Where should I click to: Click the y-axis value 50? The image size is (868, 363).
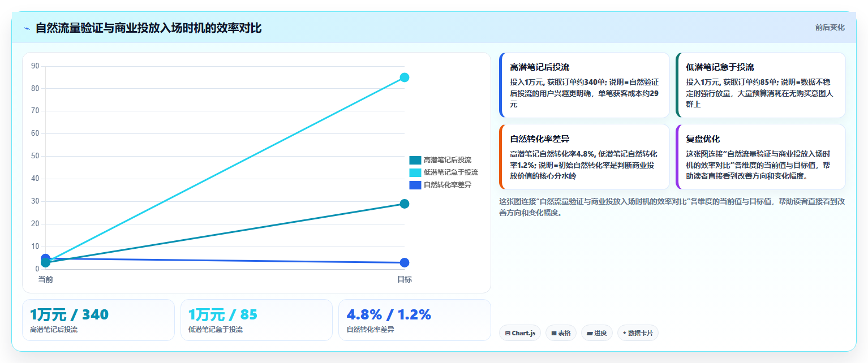coord(35,156)
